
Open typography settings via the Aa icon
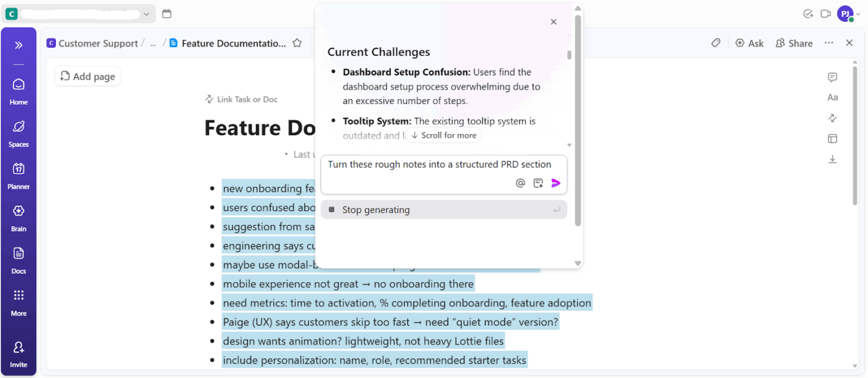833,97
